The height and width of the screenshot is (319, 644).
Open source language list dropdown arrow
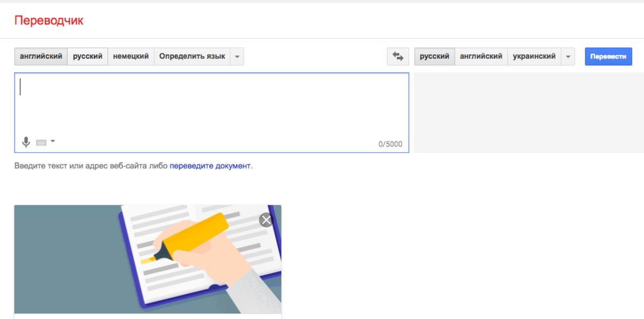pos(237,56)
